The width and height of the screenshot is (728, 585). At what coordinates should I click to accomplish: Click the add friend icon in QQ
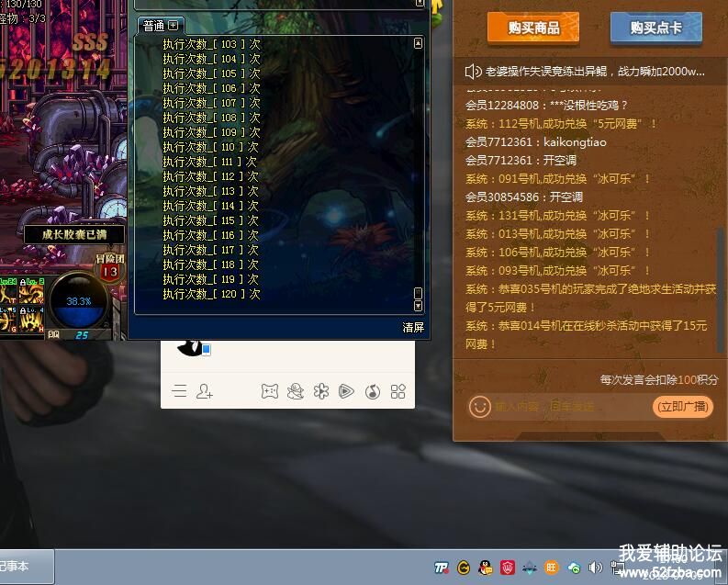point(205,391)
